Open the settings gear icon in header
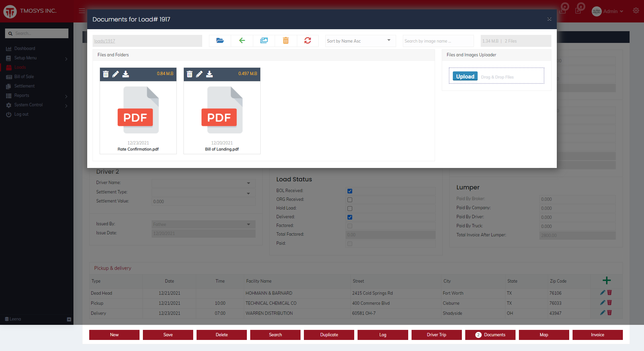Image resolution: width=644 pixels, height=351 pixels. coord(636,11)
